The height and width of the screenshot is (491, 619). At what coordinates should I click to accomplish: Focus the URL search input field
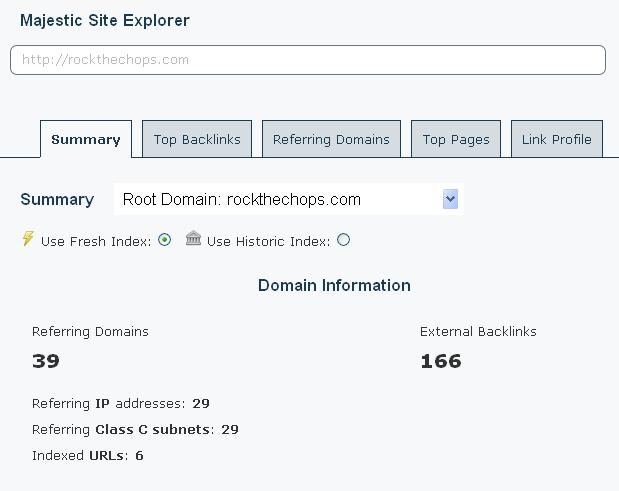click(x=308, y=60)
